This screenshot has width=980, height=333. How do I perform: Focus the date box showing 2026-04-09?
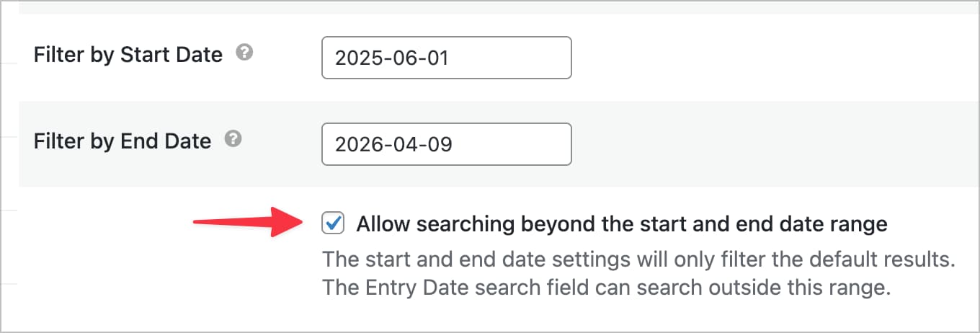tap(446, 144)
